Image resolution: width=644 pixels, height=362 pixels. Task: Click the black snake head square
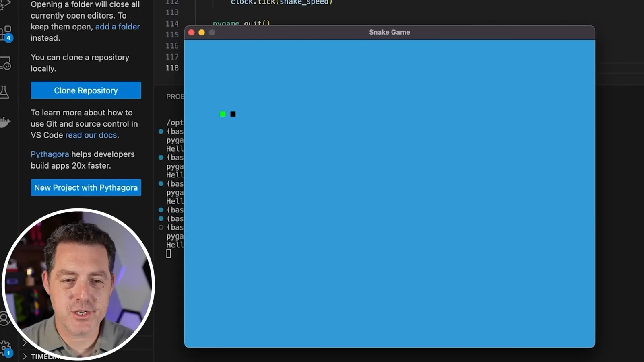tap(233, 114)
